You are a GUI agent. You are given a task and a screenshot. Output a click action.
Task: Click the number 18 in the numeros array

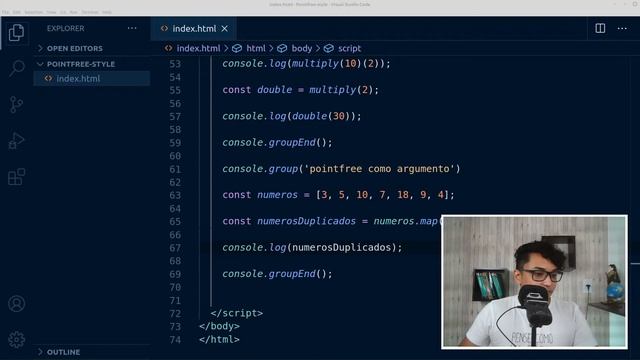pyautogui.click(x=402, y=195)
